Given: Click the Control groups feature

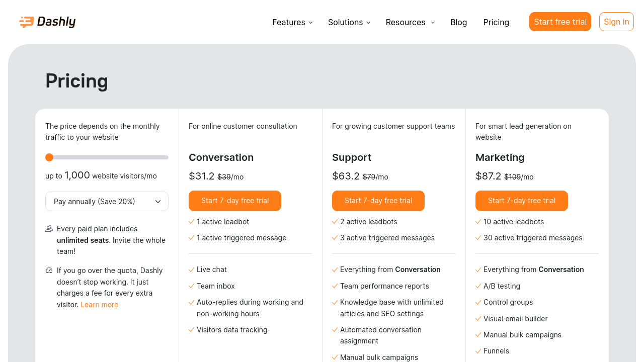Looking at the screenshot, I should pyautogui.click(x=508, y=302).
